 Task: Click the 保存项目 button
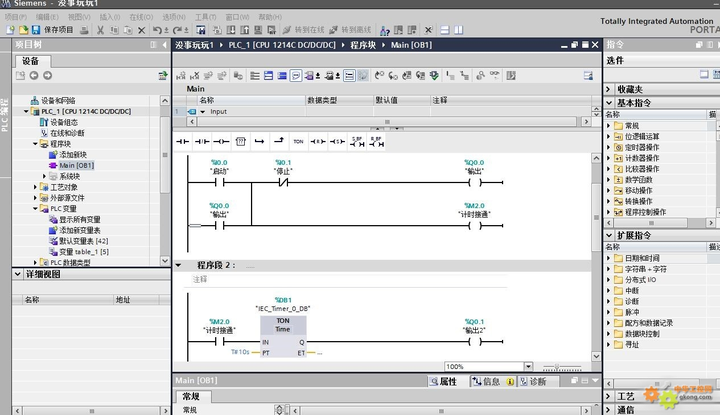pos(52,30)
